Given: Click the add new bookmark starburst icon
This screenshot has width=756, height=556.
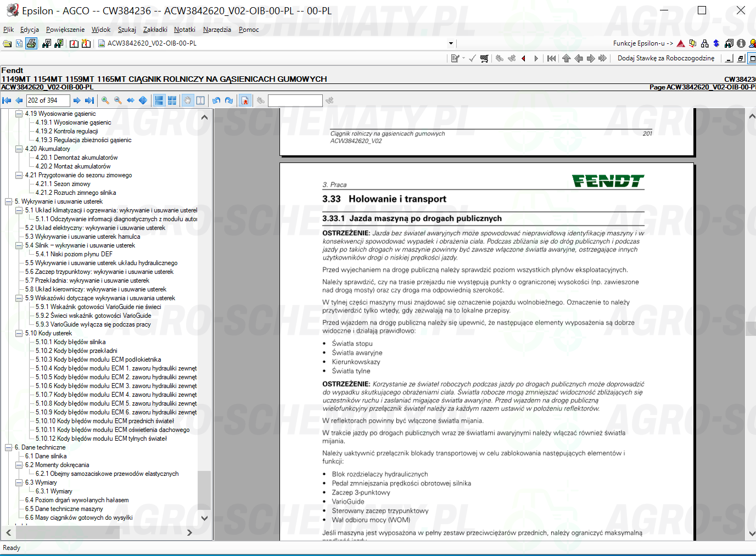Looking at the screenshot, I should (86, 43).
